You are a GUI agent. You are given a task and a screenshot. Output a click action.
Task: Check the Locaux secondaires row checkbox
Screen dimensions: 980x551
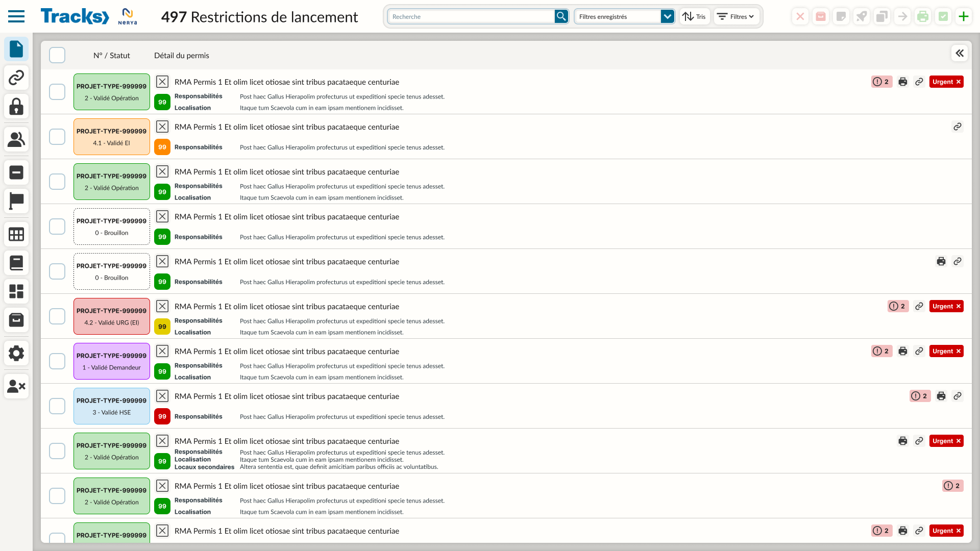coord(57,451)
